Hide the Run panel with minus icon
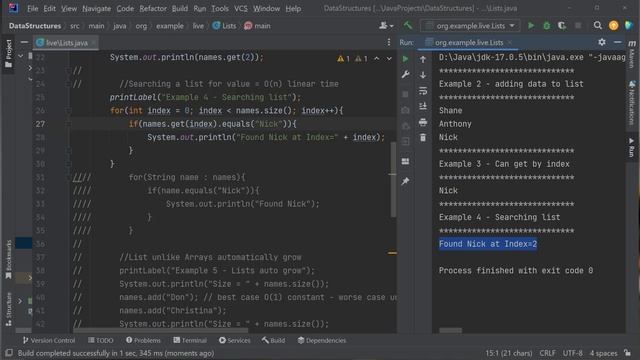Screen dimensions: 640x360 pos(618,42)
